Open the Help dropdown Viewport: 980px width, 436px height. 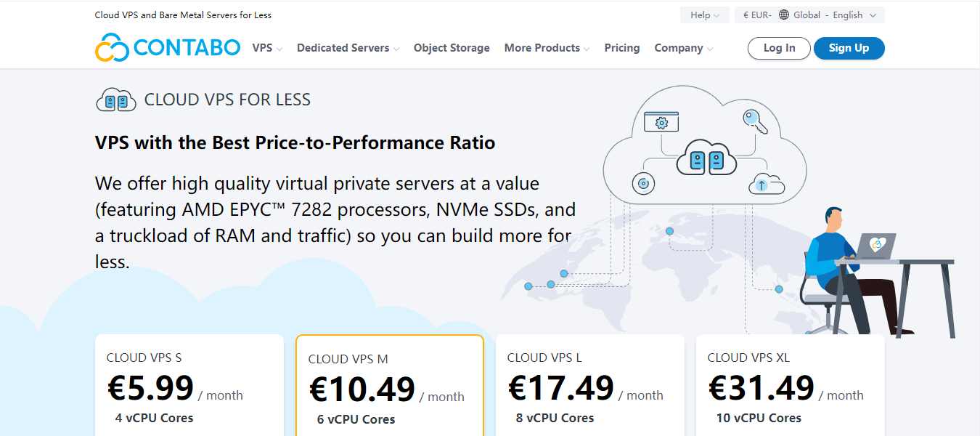coord(704,15)
